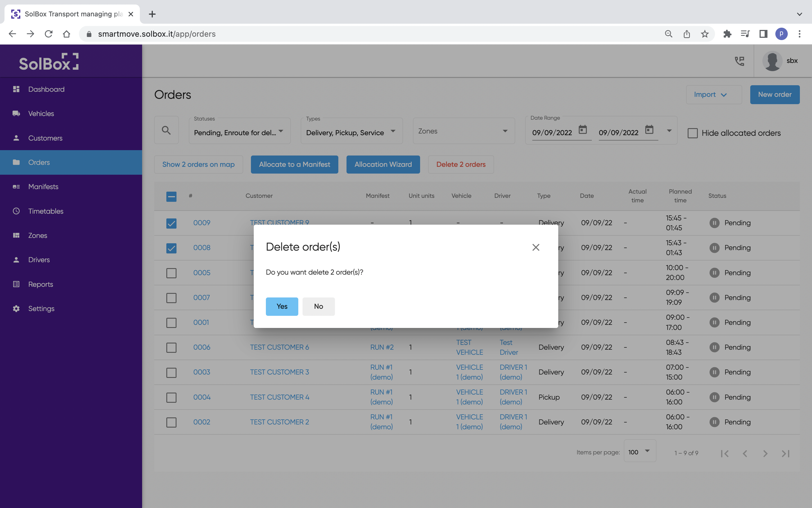Select Manifests from the sidebar

(71, 187)
